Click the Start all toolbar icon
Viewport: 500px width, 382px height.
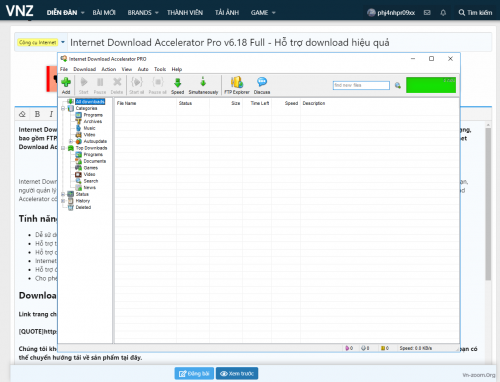137,85
